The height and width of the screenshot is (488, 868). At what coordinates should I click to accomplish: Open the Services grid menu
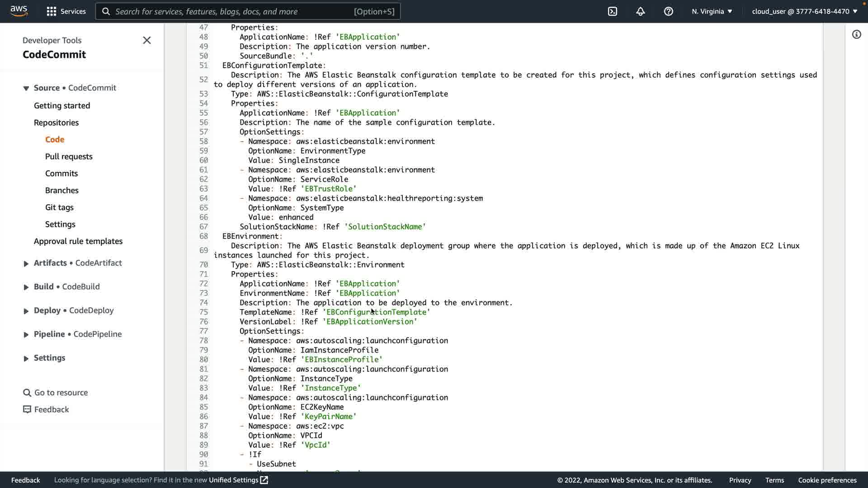pos(66,11)
